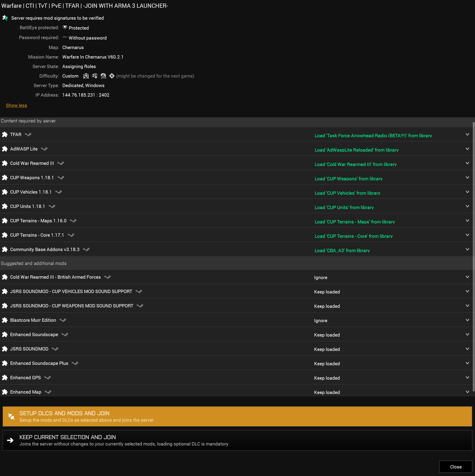Open the Enhanced GPS Keep loaded dropdown arrow

click(467, 377)
